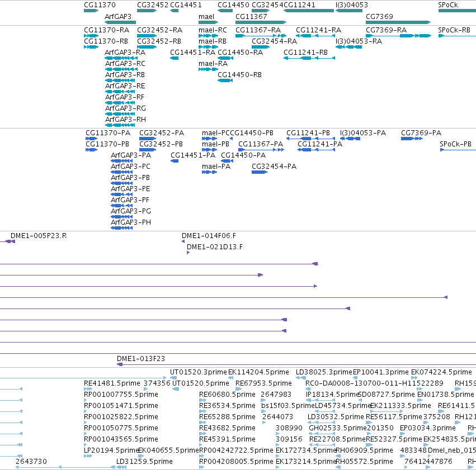
Task: Select the CG32454-RA transcript label
Action: coord(275,41)
